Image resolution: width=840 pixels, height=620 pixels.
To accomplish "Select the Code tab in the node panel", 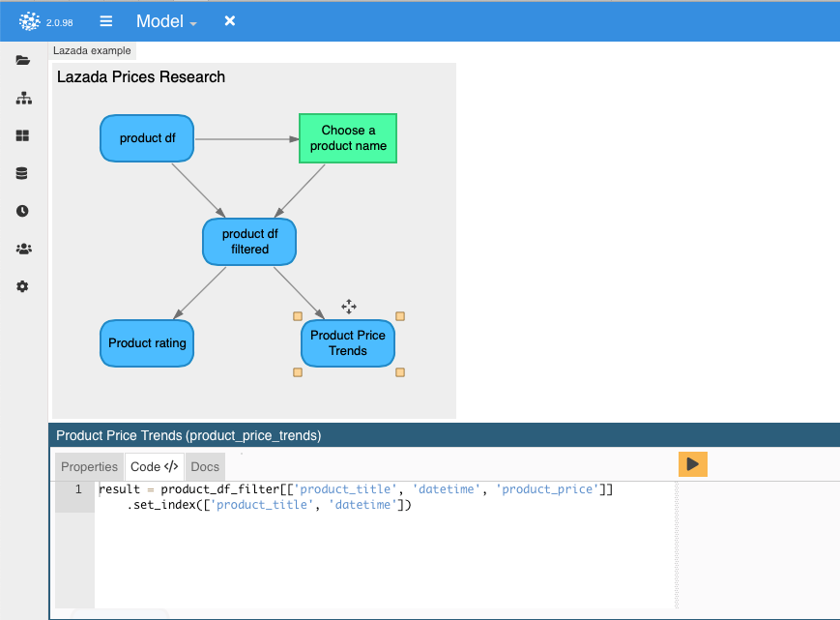I will 154,466.
